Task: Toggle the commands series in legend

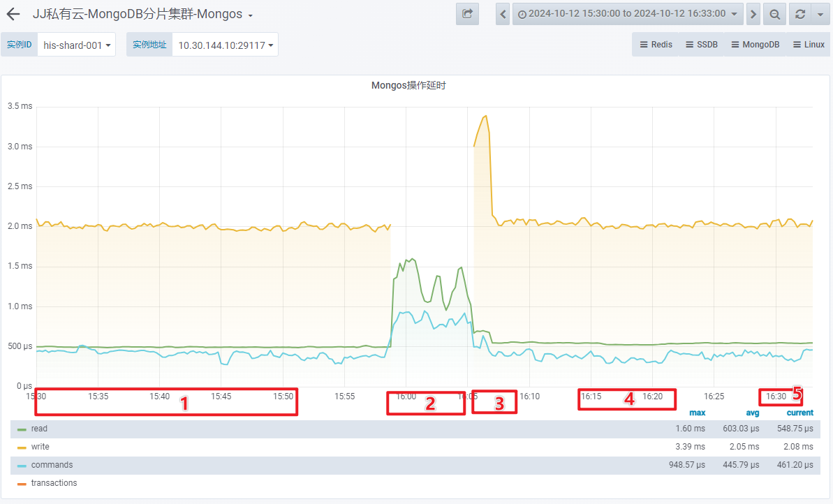Action: [x=52, y=465]
